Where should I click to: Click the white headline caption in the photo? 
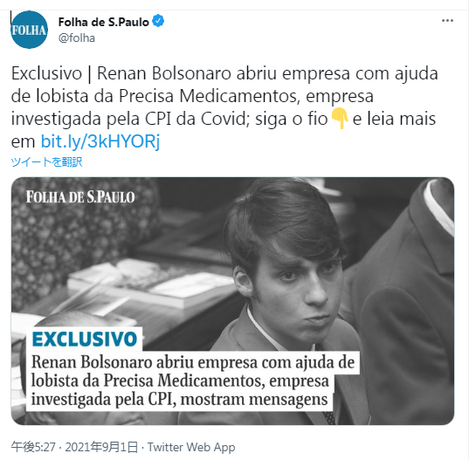pos(193,381)
